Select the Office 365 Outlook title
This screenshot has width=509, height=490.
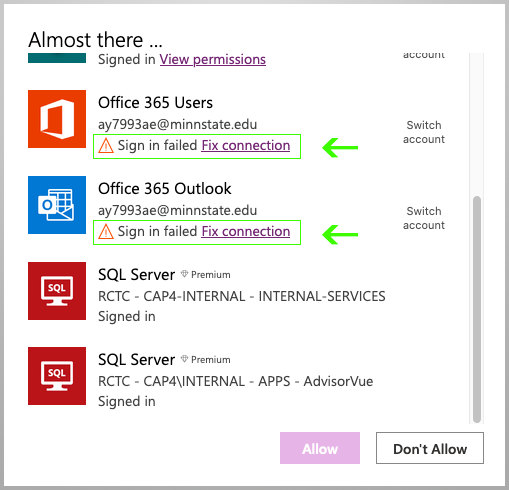pyautogui.click(x=165, y=189)
